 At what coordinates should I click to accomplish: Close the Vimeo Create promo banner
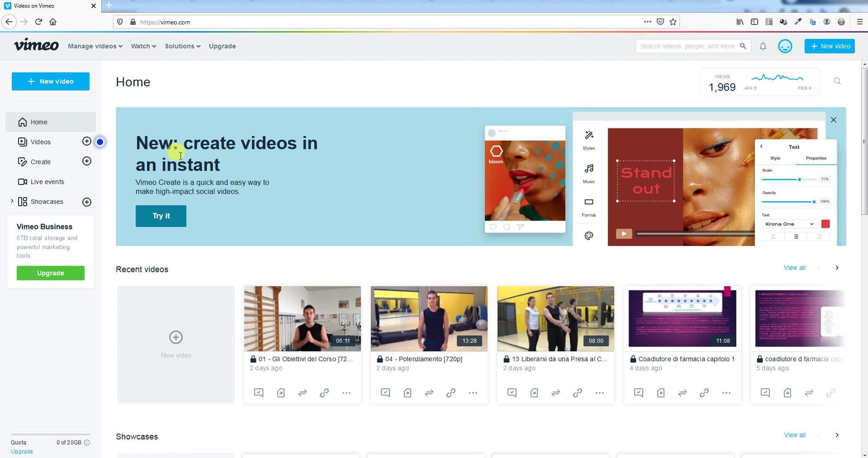point(834,120)
